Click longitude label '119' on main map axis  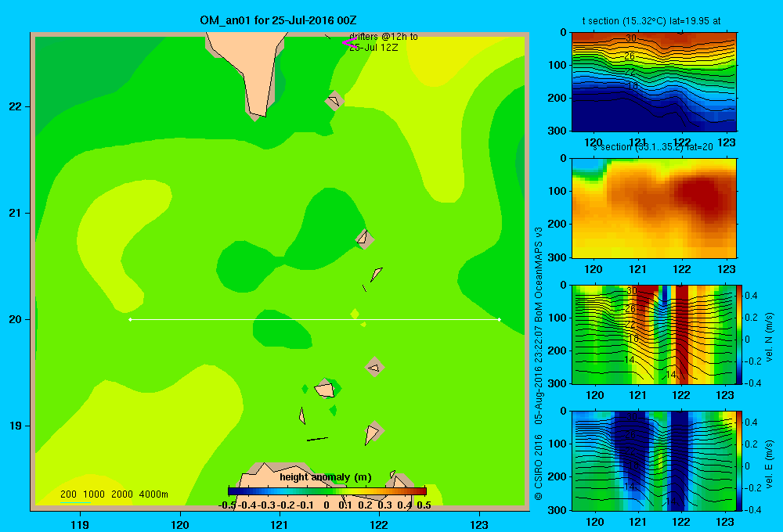pos(80,524)
